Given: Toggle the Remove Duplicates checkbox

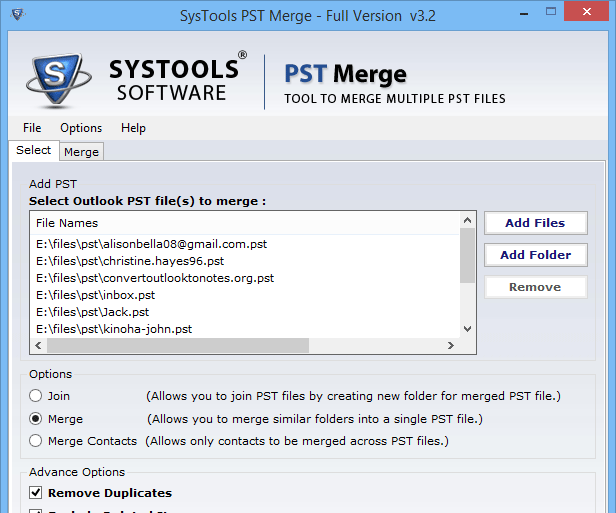Looking at the screenshot, I should (35, 492).
